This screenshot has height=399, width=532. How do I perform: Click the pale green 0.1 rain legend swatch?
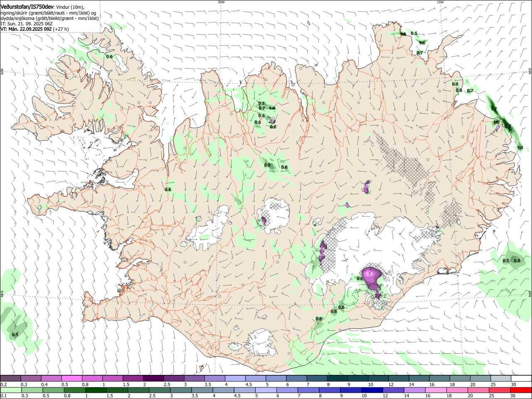[10, 390]
